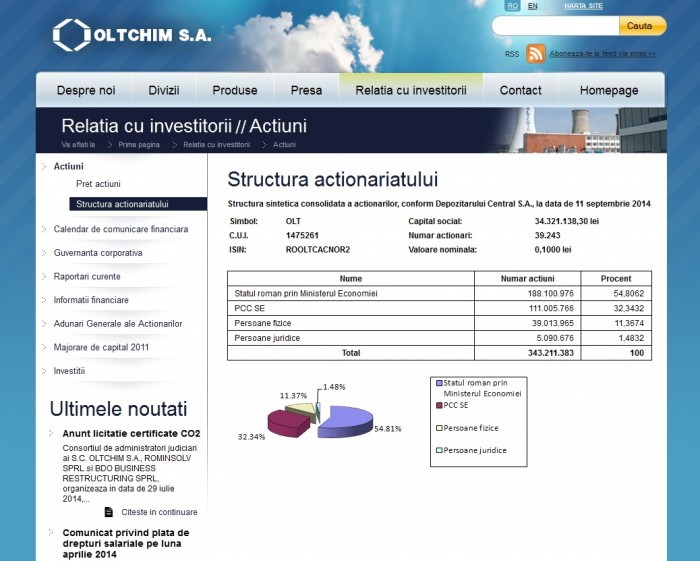700x561 pixels.
Task: Click the yellow Cauta search button
Action: click(x=642, y=26)
